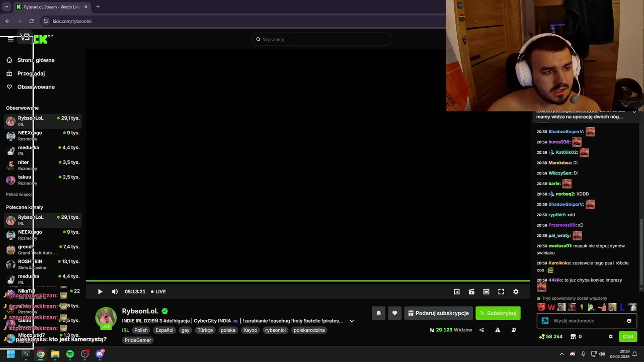
Task: Toggle theater mode icon
Action: point(486,292)
